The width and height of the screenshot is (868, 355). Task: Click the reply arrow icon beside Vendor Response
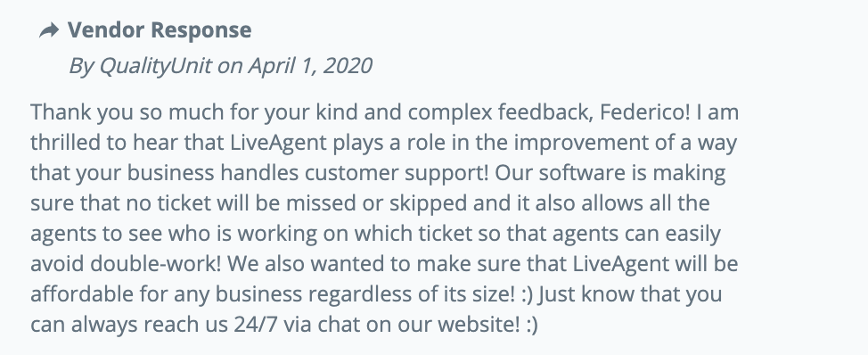49,31
